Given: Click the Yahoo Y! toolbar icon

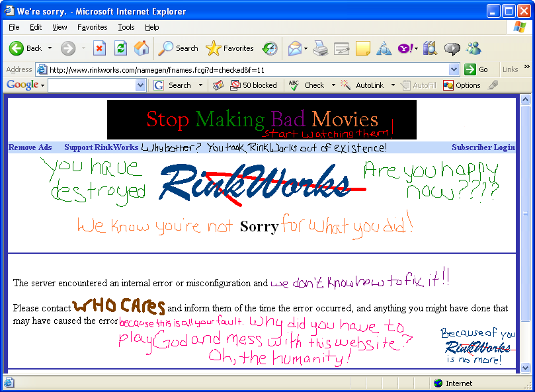Looking at the screenshot, I should tap(405, 48).
